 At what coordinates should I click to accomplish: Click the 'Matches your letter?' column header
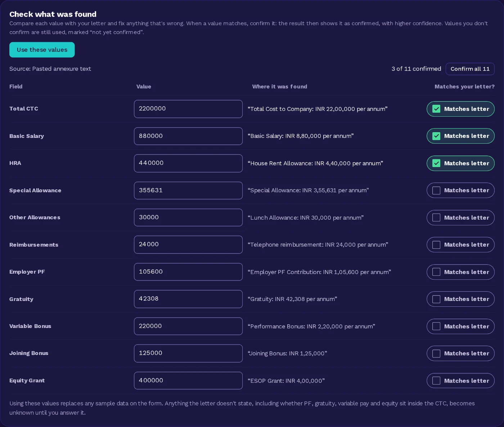click(464, 86)
